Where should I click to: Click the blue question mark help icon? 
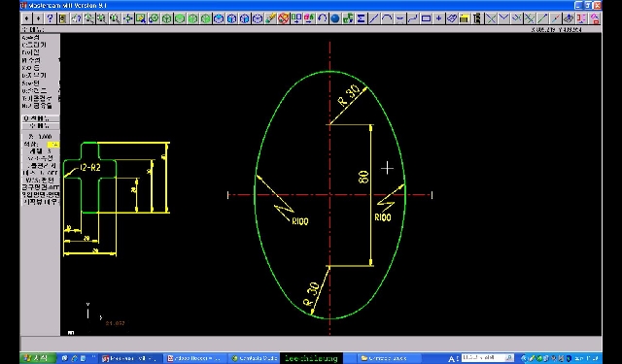click(x=50, y=18)
